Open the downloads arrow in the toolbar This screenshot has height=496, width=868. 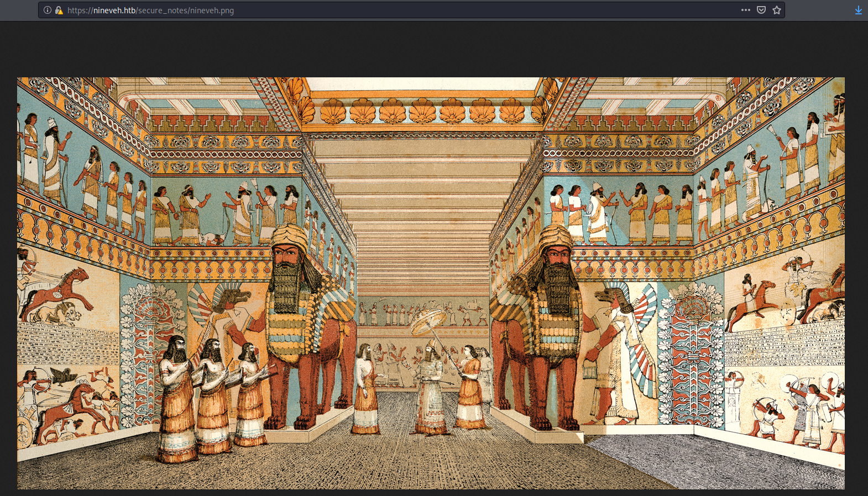click(859, 10)
